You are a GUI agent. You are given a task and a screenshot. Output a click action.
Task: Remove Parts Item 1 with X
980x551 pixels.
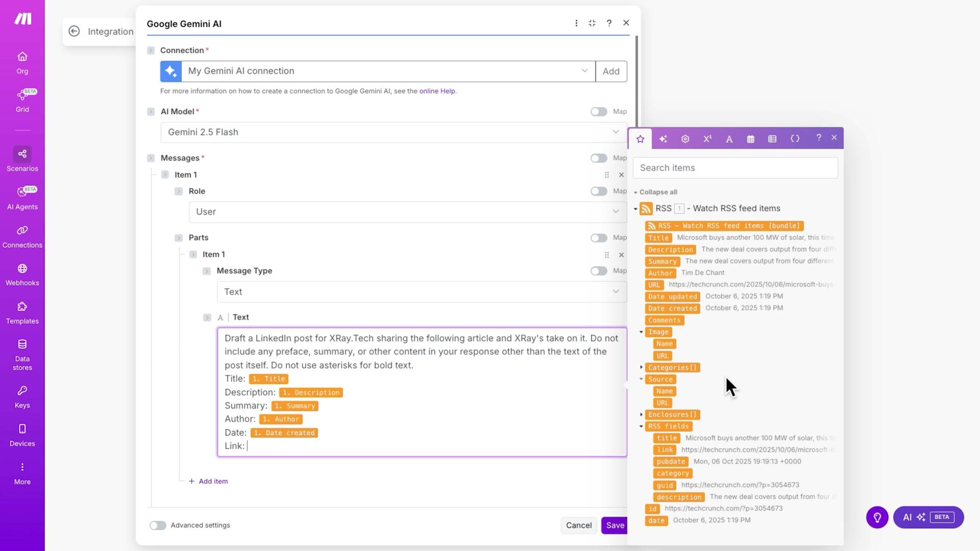621,255
